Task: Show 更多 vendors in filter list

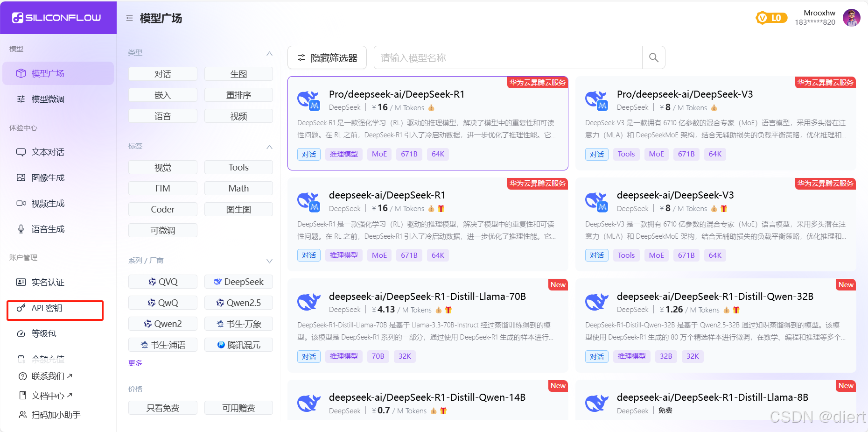Action: pos(135,363)
